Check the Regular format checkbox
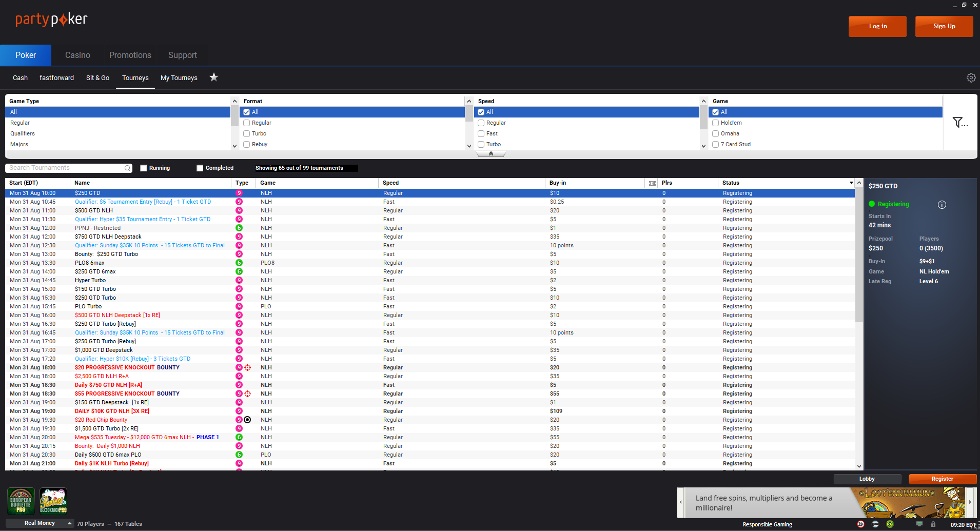 coord(247,123)
